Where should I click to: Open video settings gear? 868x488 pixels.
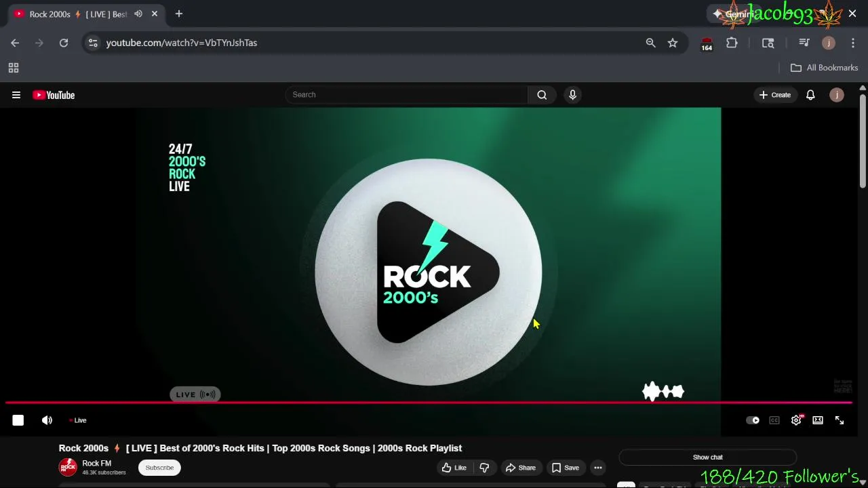click(x=796, y=420)
